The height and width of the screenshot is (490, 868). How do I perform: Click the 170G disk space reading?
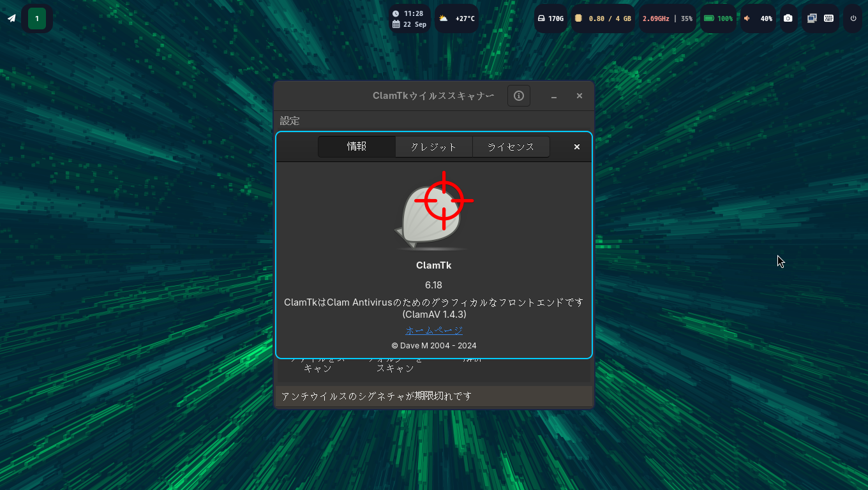(556, 19)
